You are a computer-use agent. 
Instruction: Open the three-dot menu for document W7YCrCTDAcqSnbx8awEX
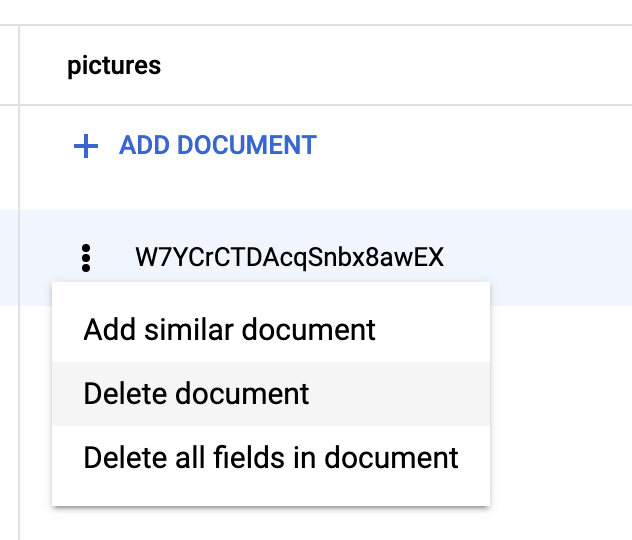[x=86, y=258]
